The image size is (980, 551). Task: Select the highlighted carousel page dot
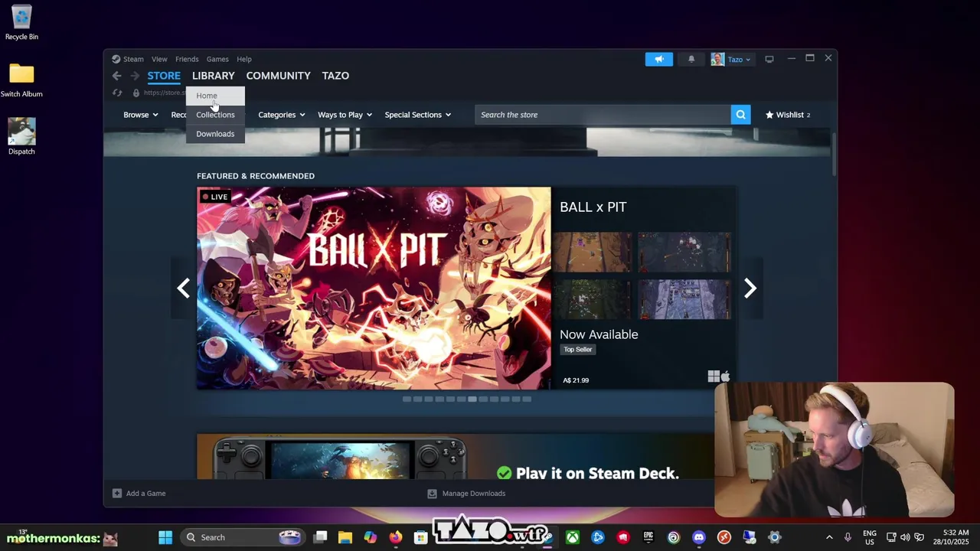[472, 399]
